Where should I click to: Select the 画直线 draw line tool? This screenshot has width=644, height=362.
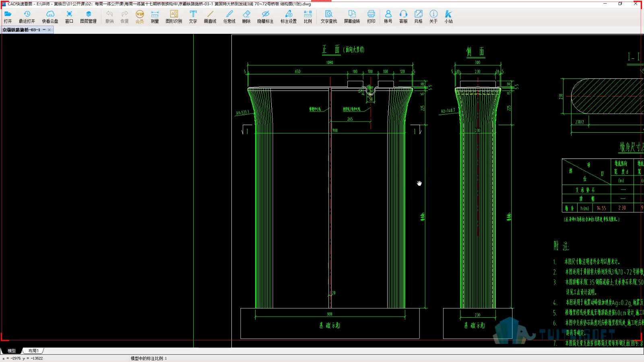[210, 16]
